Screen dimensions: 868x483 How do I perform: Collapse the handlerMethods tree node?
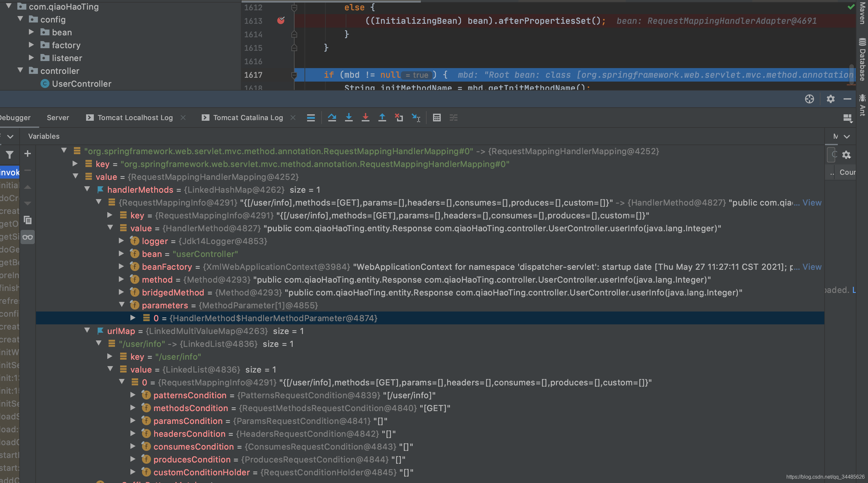87,189
